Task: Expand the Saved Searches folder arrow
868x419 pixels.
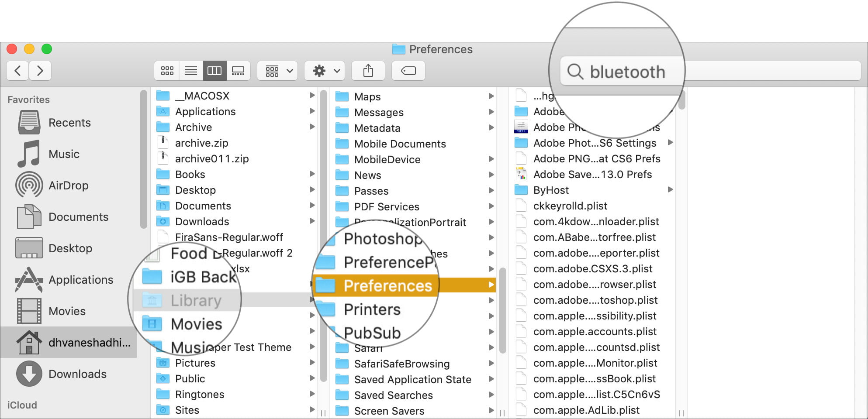Action: (x=491, y=395)
